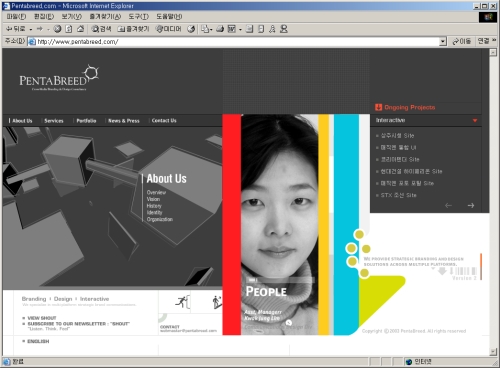Screen dimensions: 500x368
Task: Click the ENGLISH language link
Action: pyautogui.click(x=38, y=341)
